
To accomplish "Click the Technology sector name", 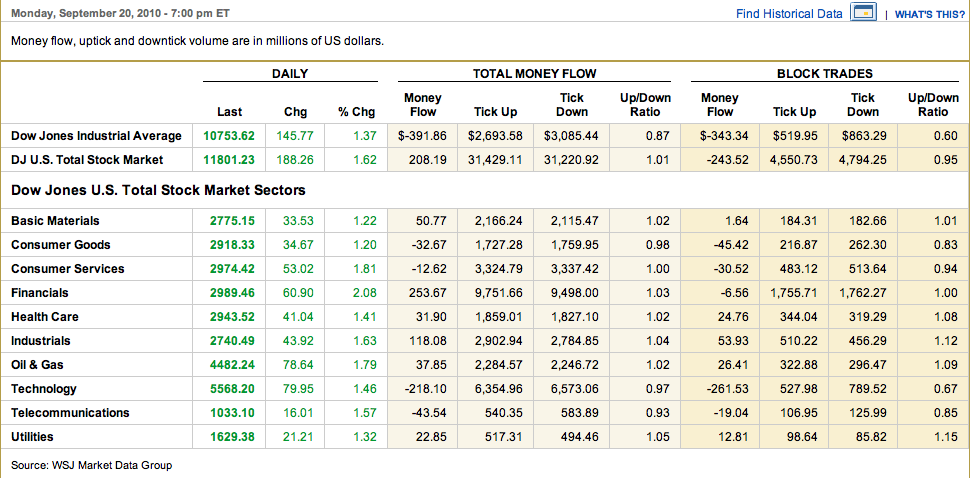I will (x=44, y=389).
